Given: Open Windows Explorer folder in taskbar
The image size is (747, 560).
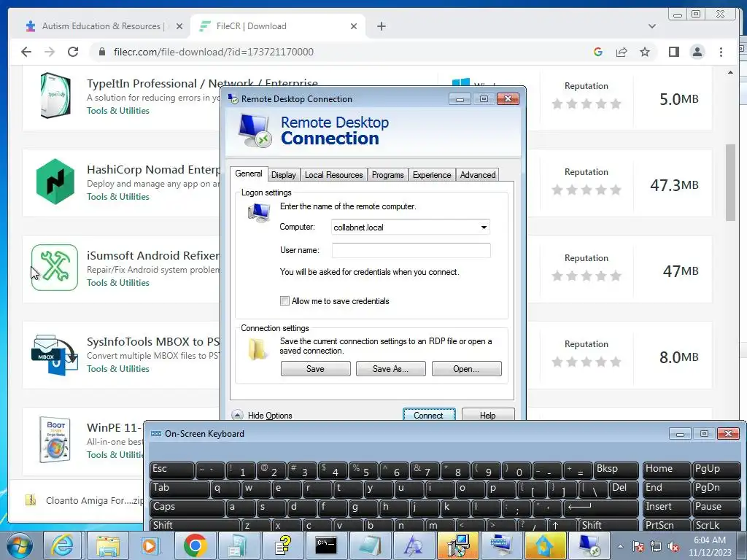Looking at the screenshot, I should 108,545.
